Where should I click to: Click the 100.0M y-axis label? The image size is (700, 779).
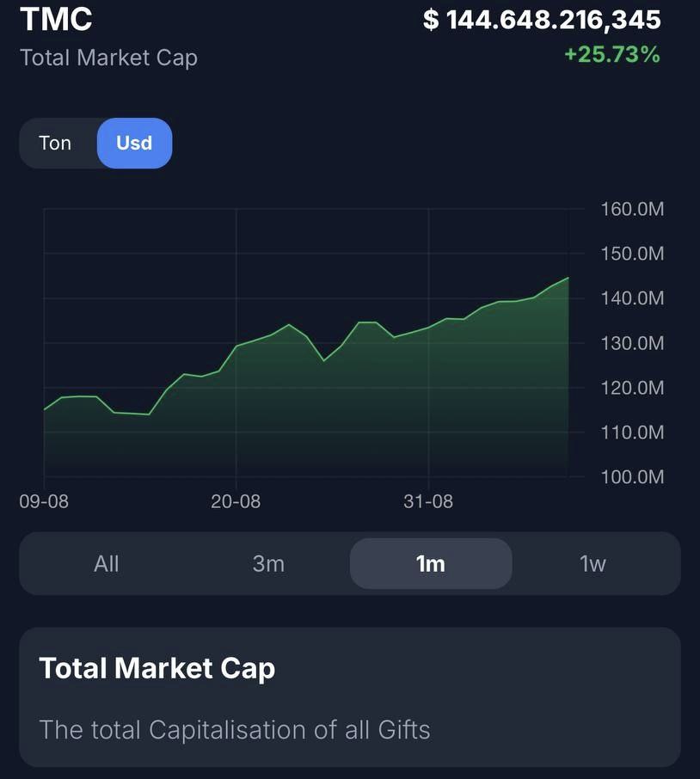click(x=632, y=477)
